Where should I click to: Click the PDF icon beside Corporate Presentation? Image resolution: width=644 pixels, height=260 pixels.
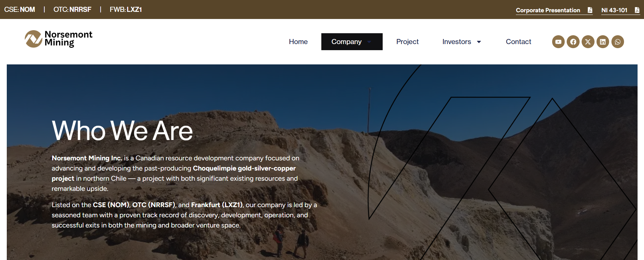[590, 10]
